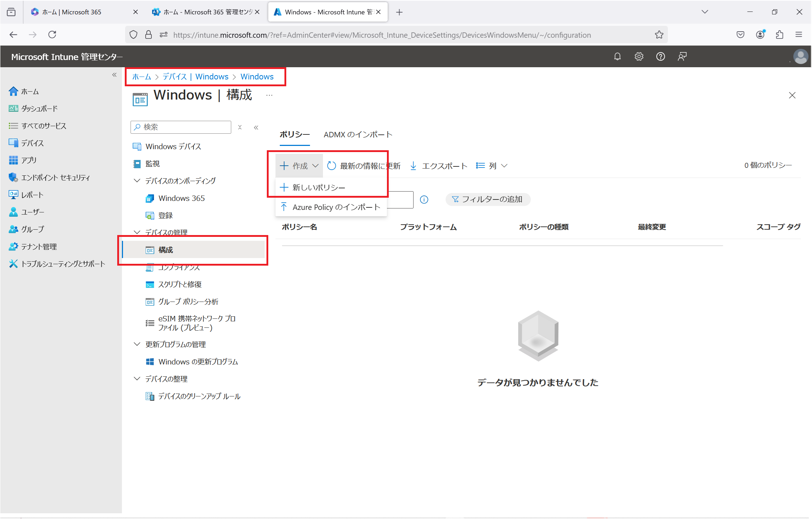Open 監視 in the resource menu
812x519 pixels.
click(x=146, y=164)
